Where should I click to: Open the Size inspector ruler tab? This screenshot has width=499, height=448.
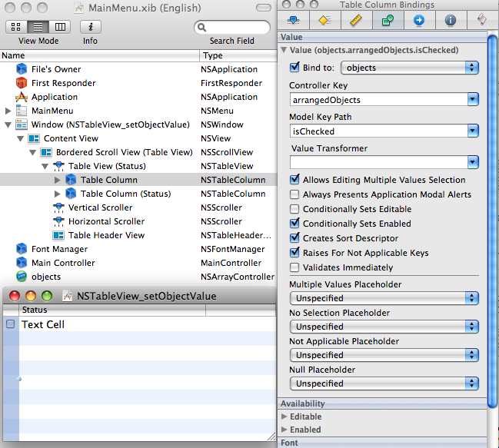(x=356, y=20)
